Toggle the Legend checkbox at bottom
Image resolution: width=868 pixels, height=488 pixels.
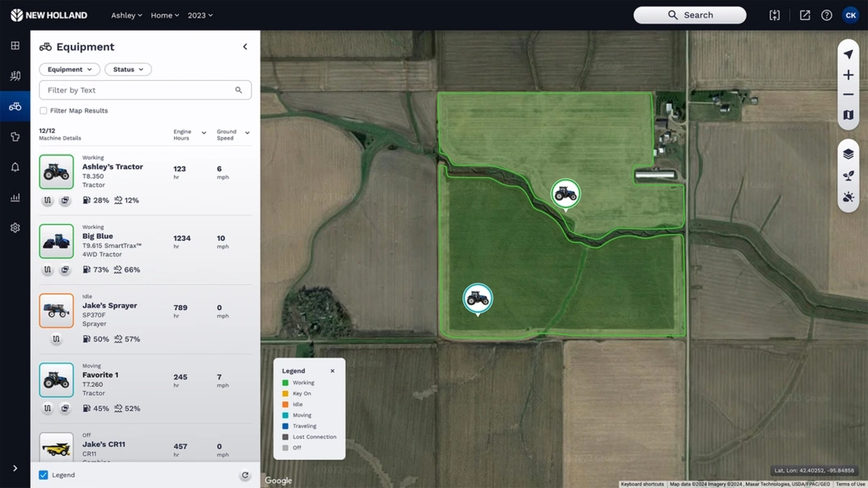43,475
